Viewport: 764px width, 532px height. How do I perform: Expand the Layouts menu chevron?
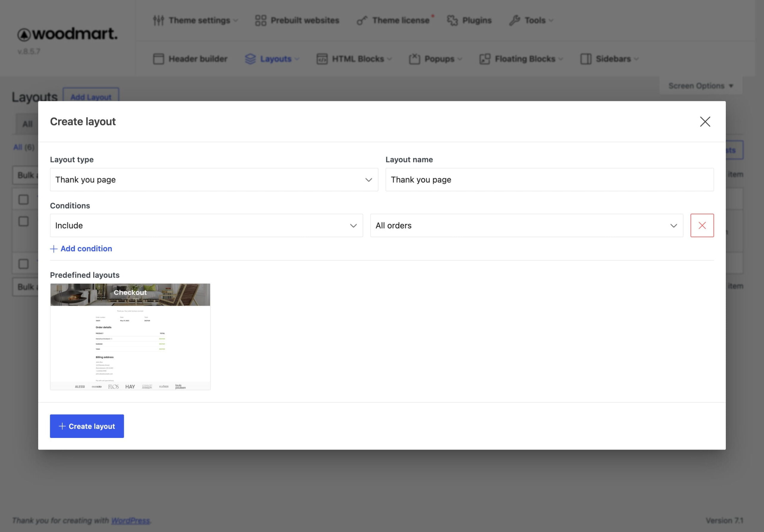tap(297, 59)
